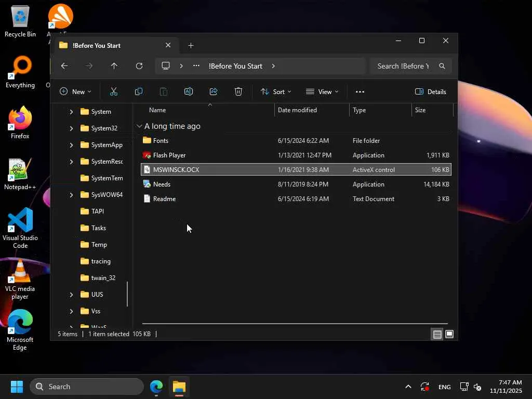Expand the System folder in tree
This screenshot has height=399, width=532.
coord(71,112)
